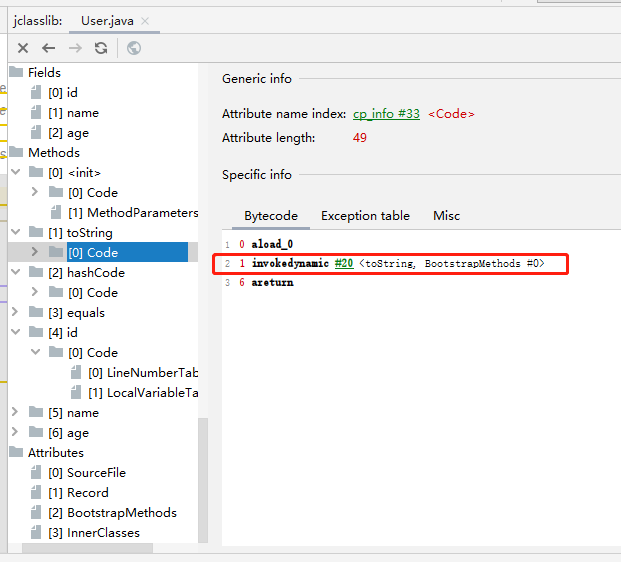This screenshot has width=621, height=562.
Task: Click the globe web browser icon
Action: click(134, 48)
